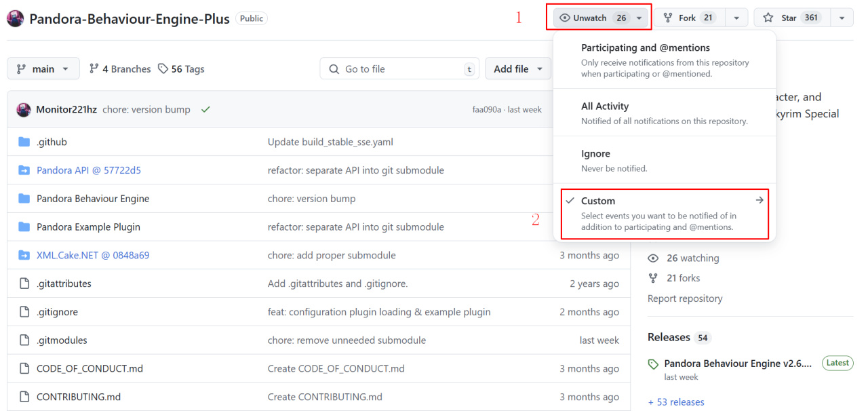The height and width of the screenshot is (411, 868).
Task: Select Ignore notification option
Action: click(x=665, y=160)
